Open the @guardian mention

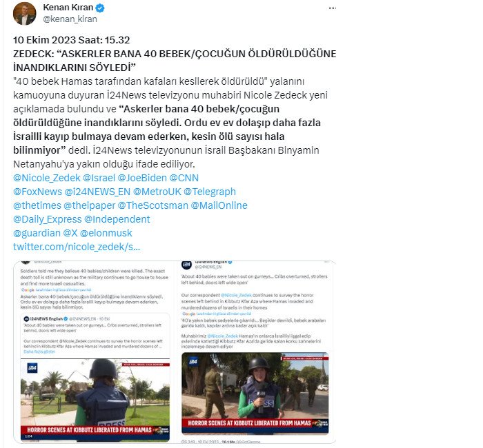(37, 233)
